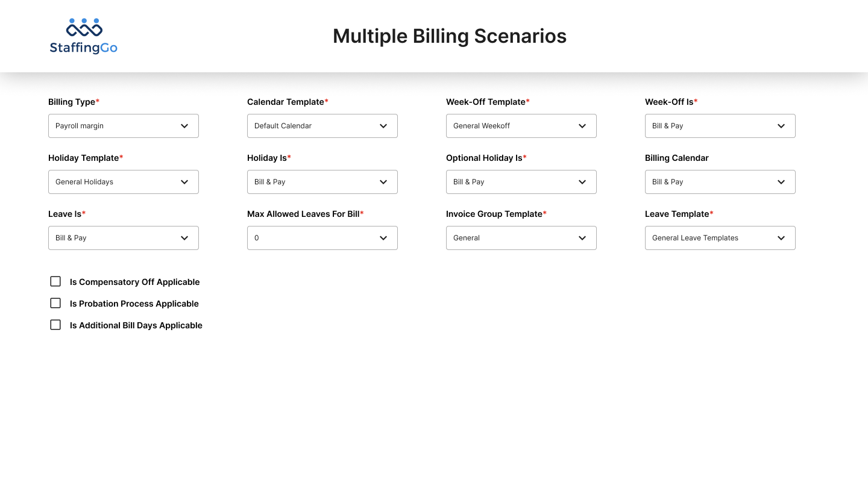868x503 pixels.
Task: Click the Week-Off Is chevron arrow
Action: coord(781,126)
